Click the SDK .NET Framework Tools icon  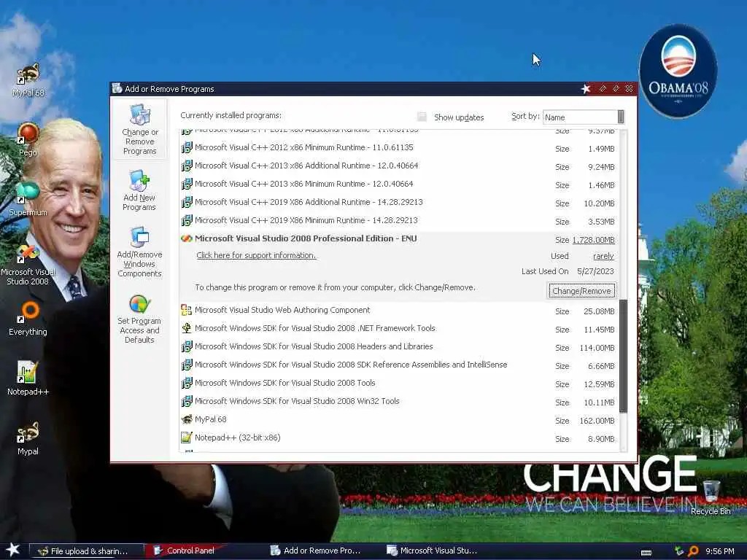click(186, 329)
